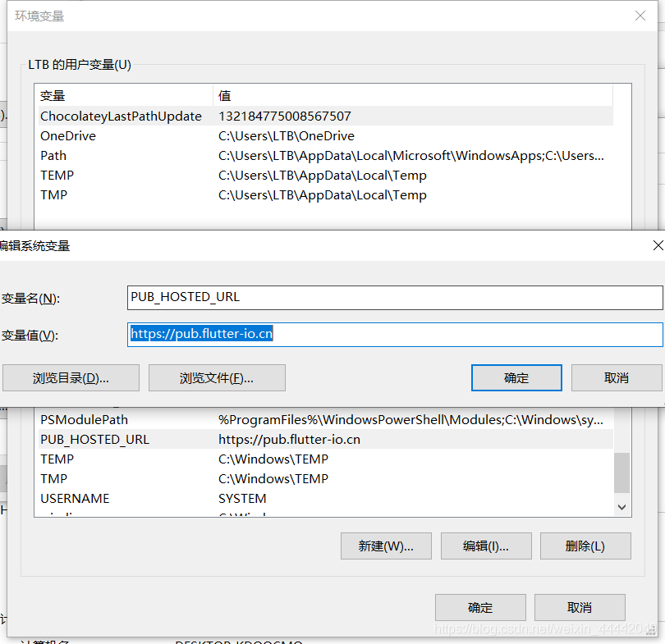
Task: Click the system variables scrollbar down arrow
Action: pos(621,507)
